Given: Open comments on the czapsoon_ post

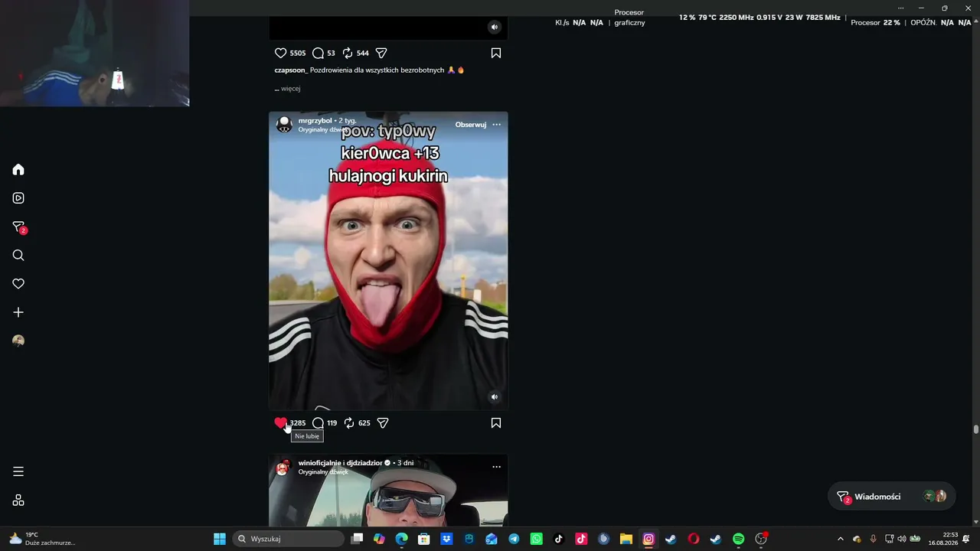Looking at the screenshot, I should [x=318, y=53].
